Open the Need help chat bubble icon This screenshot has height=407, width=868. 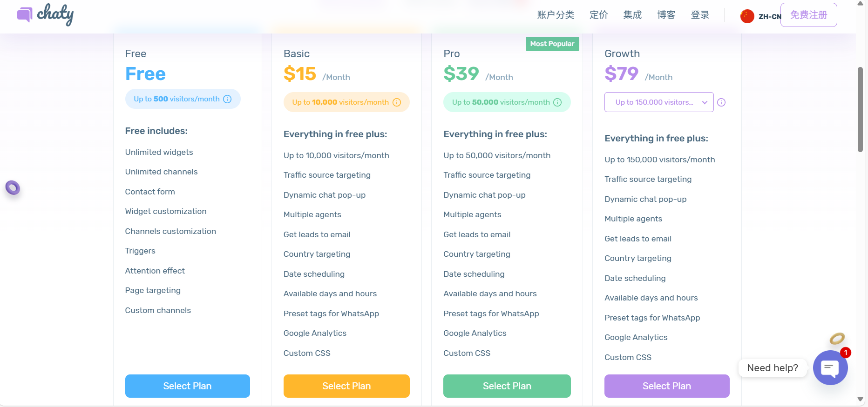pyautogui.click(x=830, y=368)
